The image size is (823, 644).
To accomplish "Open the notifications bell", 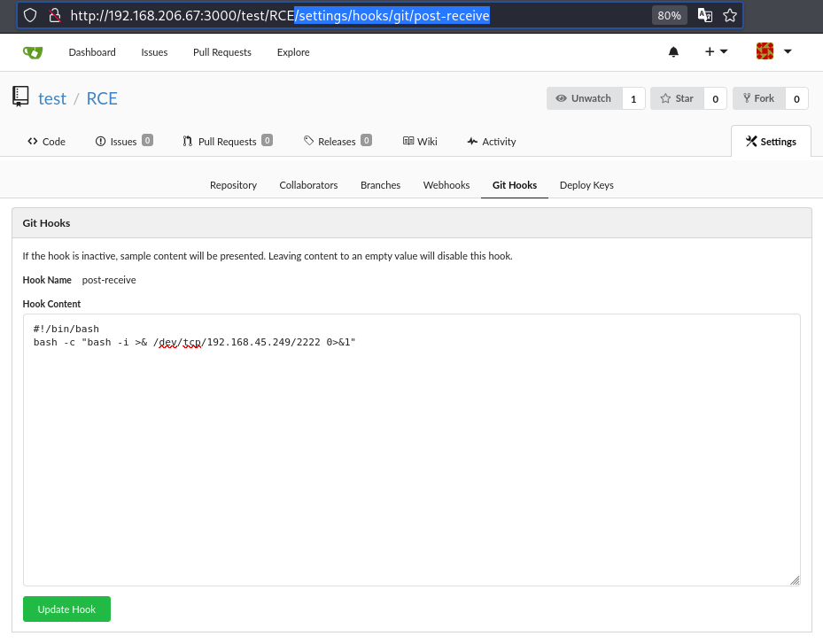I will click(x=673, y=52).
